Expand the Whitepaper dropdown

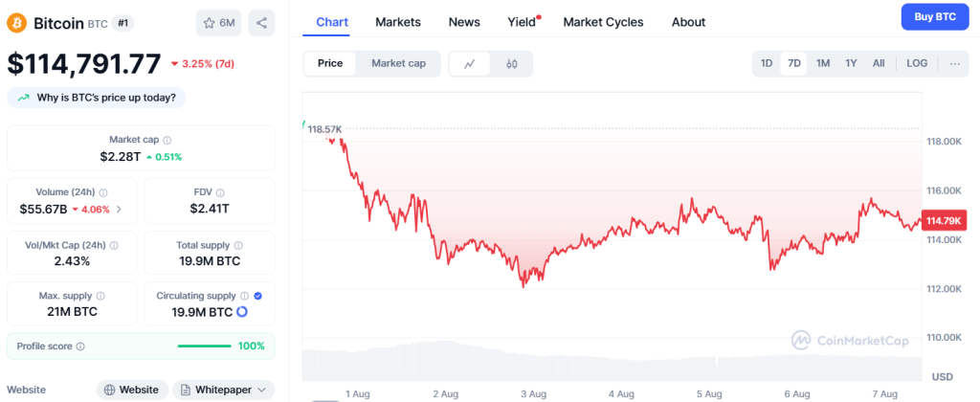pos(222,390)
